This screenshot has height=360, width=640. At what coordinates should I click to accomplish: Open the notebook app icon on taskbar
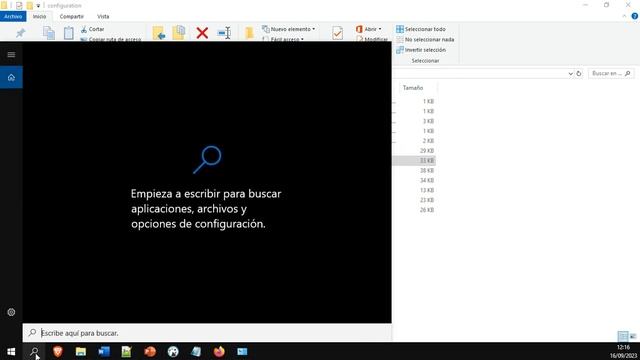click(196, 351)
